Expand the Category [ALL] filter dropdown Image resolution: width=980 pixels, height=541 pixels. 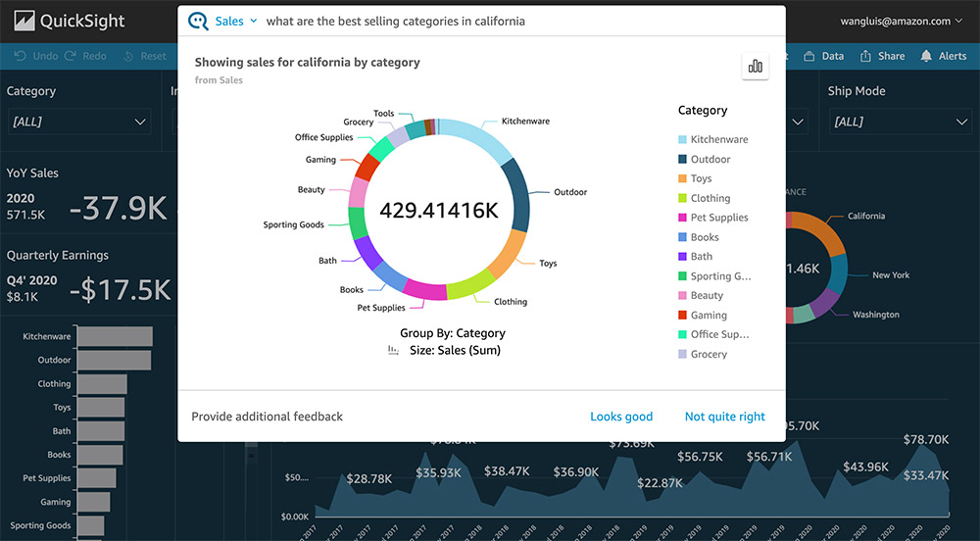coord(79,122)
